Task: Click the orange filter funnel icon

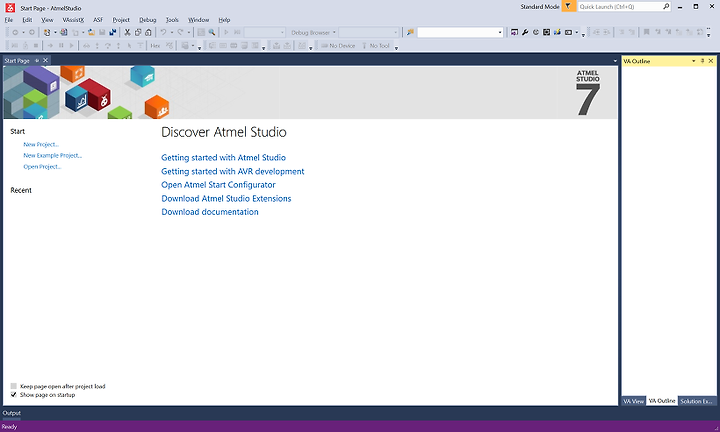Action: (x=568, y=6)
